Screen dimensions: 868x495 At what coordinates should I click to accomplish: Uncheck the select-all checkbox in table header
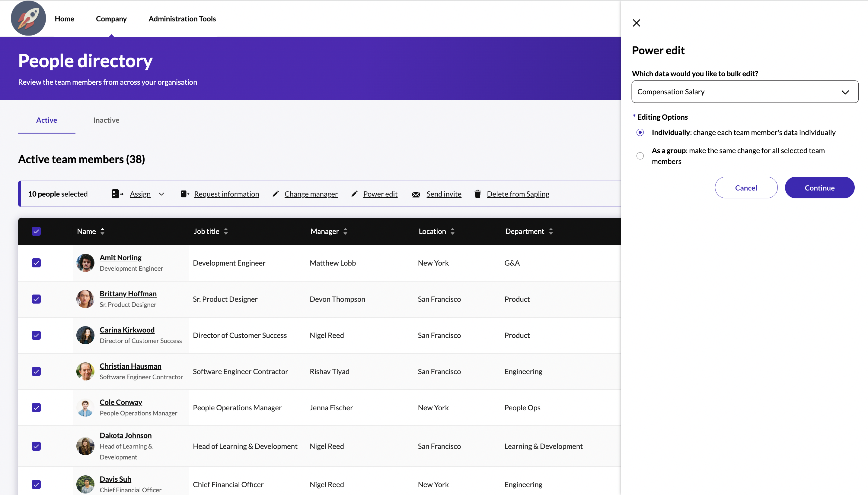pyautogui.click(x=36, y=231)
